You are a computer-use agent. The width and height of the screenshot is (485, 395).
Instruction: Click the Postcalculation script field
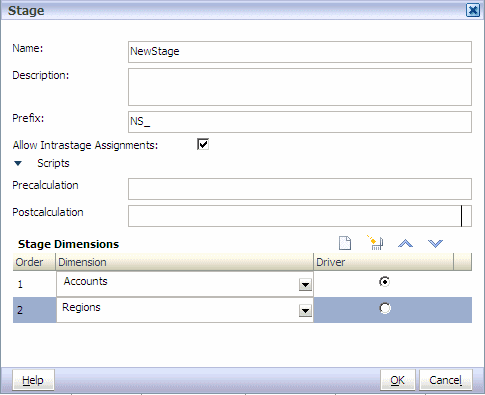tap(300, 216)
